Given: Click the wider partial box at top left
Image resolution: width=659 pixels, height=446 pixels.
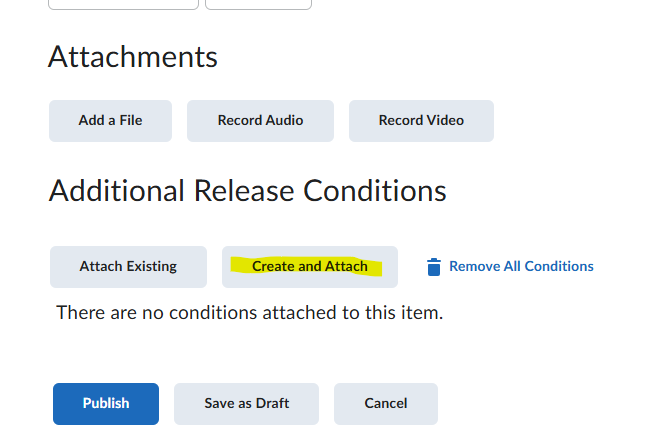Looking at the screenshot, I should click(x=123, y=4).
